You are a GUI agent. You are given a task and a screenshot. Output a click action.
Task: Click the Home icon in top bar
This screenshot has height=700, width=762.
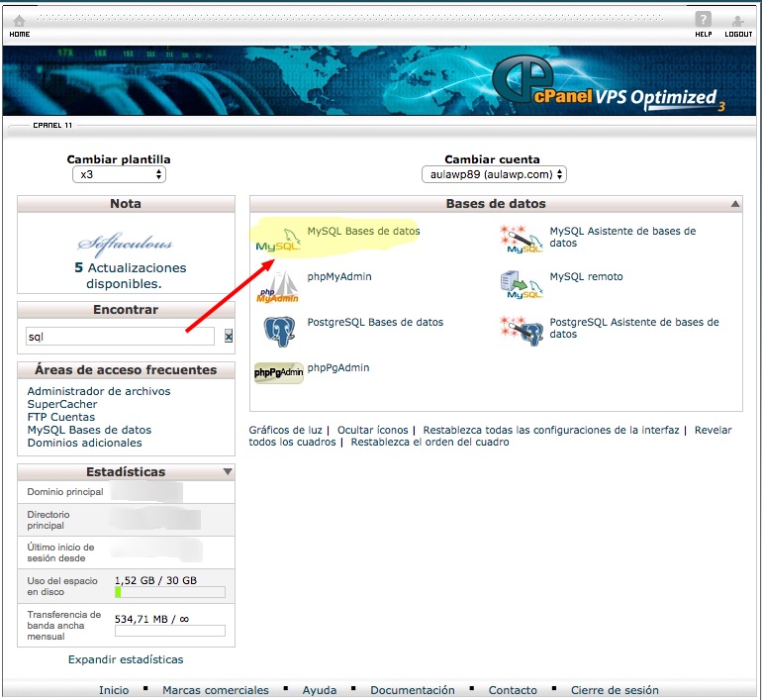19,21
